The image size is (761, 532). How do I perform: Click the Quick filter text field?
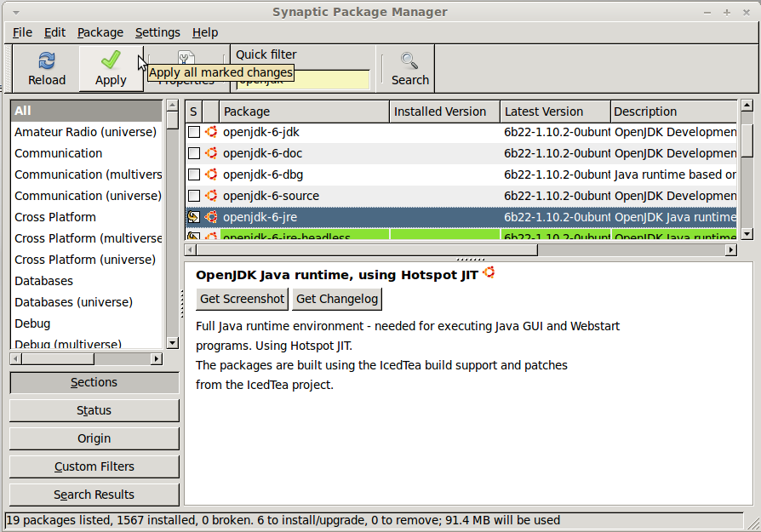[x=303, y=80]
